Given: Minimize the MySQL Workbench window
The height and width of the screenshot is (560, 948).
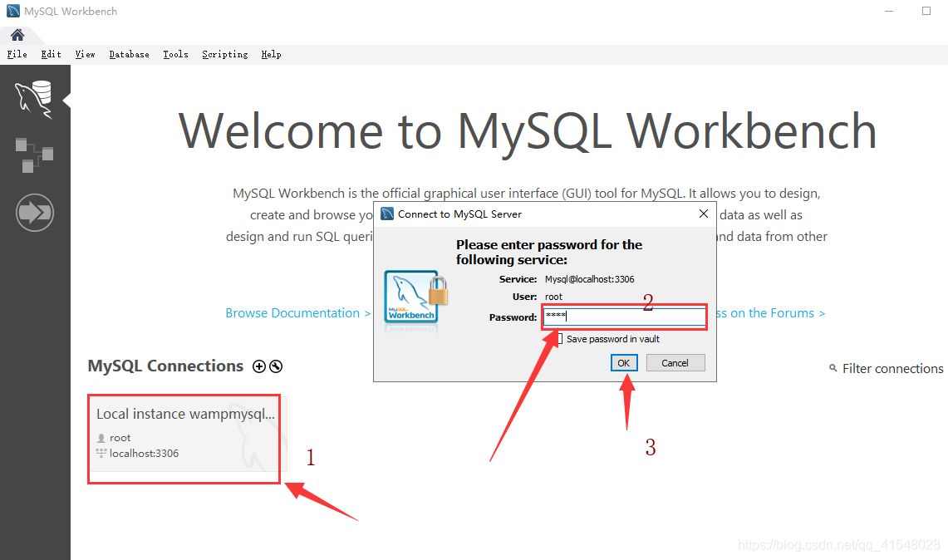Looking at the screenshot, I should pos(889,11).
